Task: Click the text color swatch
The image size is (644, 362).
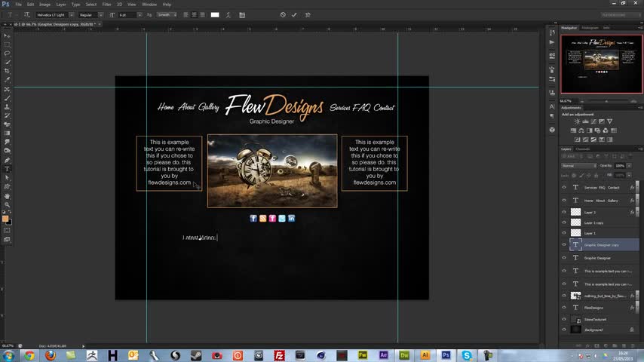Action: pyautogui.click(x=215, y=14)
